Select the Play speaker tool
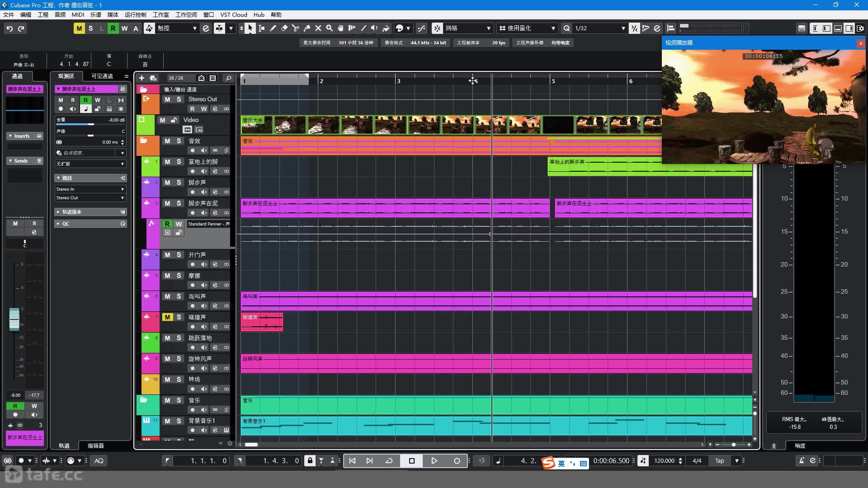The image size is (868, 488). click(374, 28)
